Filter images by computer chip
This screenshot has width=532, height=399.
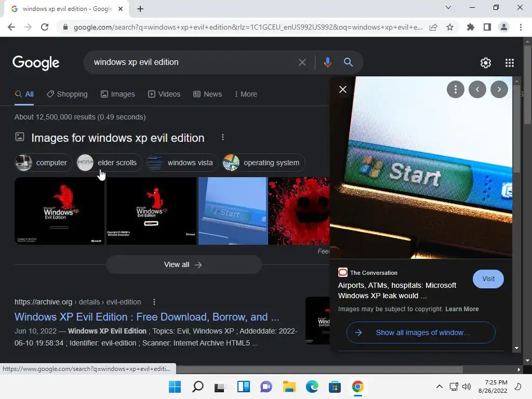coord(43,163)
